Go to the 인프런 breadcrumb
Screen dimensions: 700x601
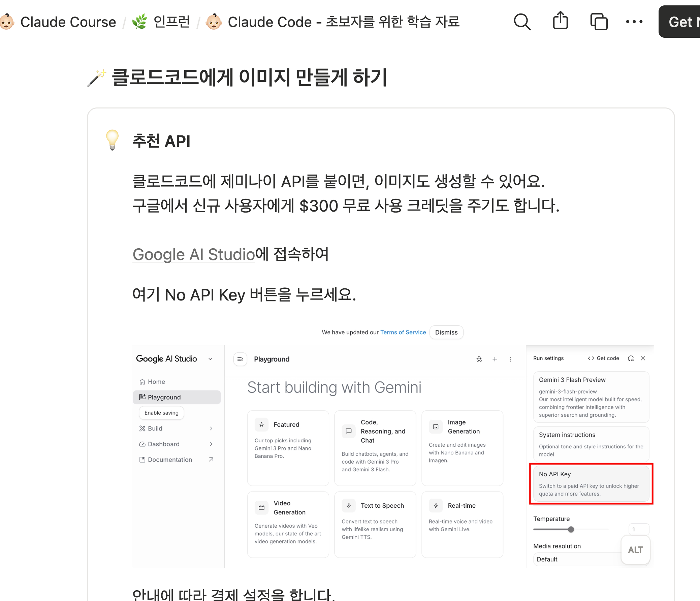(171, 22)
